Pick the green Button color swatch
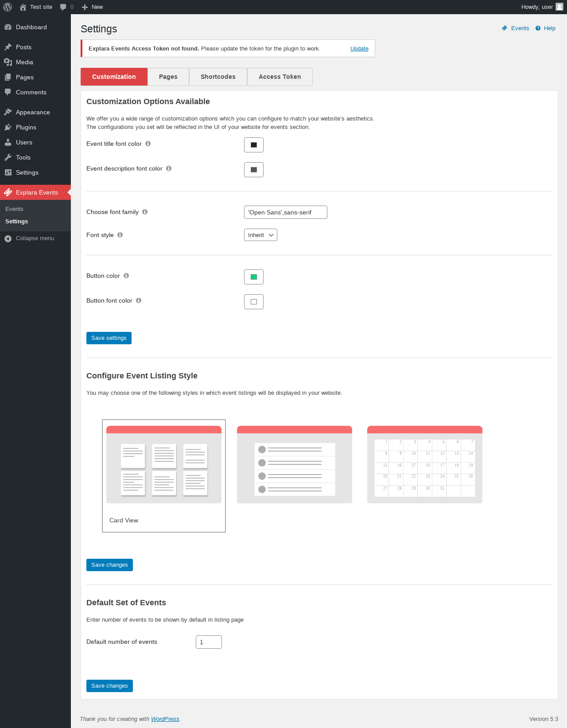Viewport: 567px width, 728px height. [x=254, y=277]
